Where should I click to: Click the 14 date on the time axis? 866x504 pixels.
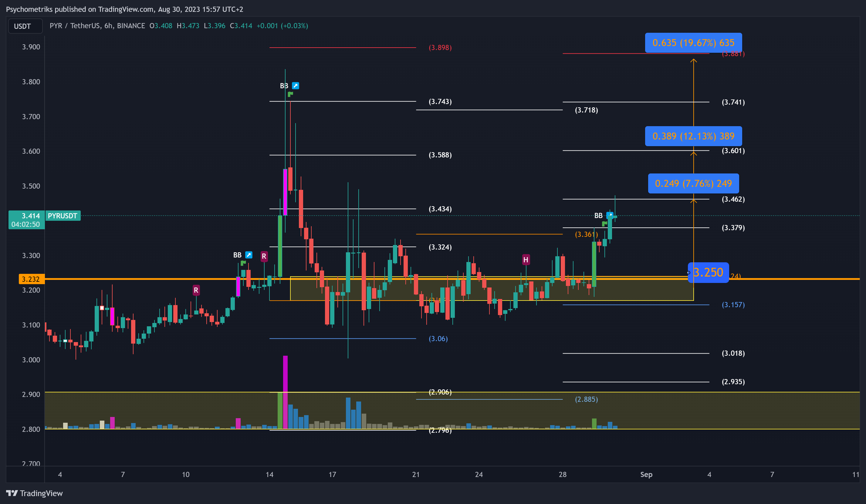coord(269,475)
